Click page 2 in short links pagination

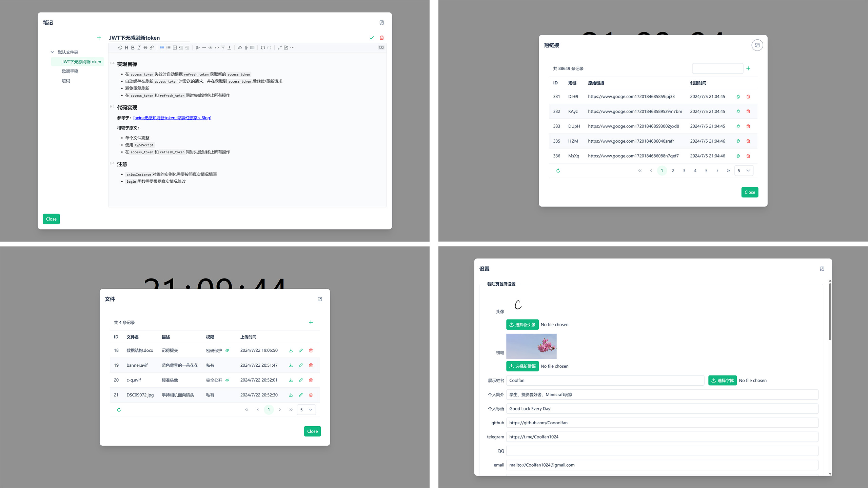coord(673,170)
